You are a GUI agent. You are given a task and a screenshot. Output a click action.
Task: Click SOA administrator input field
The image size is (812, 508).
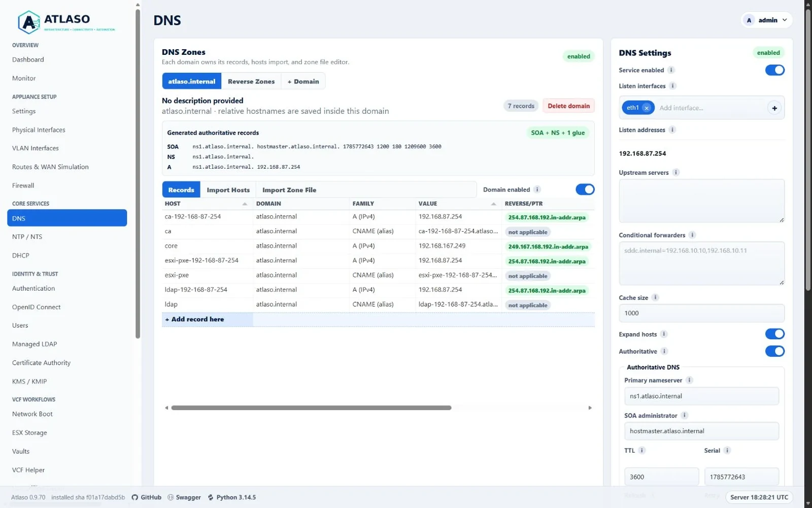coord(701,431)
